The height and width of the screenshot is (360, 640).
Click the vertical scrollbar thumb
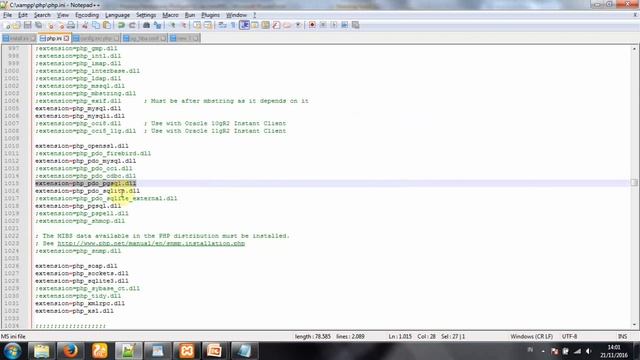[634, 182]
